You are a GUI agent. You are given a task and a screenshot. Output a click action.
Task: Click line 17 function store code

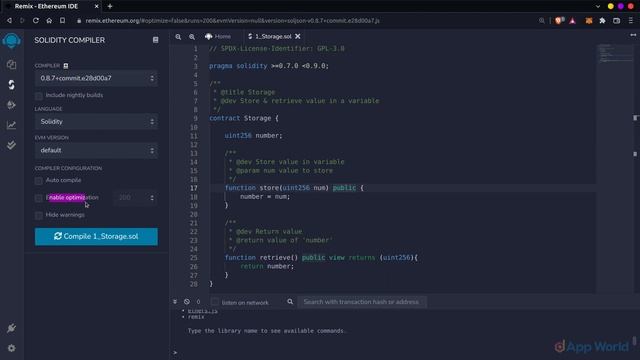[x=294, y=188]
